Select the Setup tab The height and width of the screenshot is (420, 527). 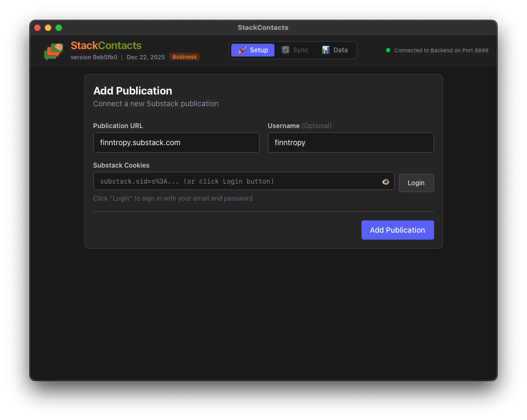pyautogui.click(x=252, y=50)
